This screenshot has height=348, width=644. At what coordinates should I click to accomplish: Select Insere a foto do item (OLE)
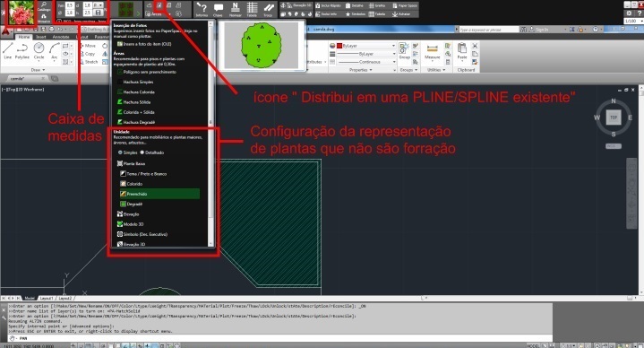[x=144, y=44]
